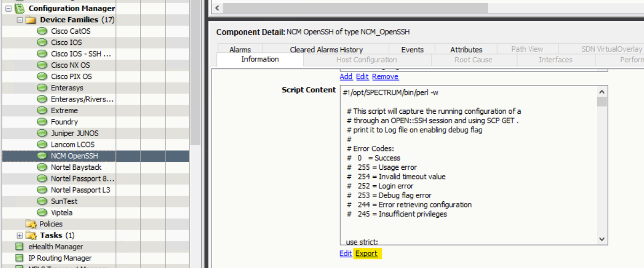Screen dimensions: 644x268
Task: Click the Edit link next to Add
Action: click(362, 76)
